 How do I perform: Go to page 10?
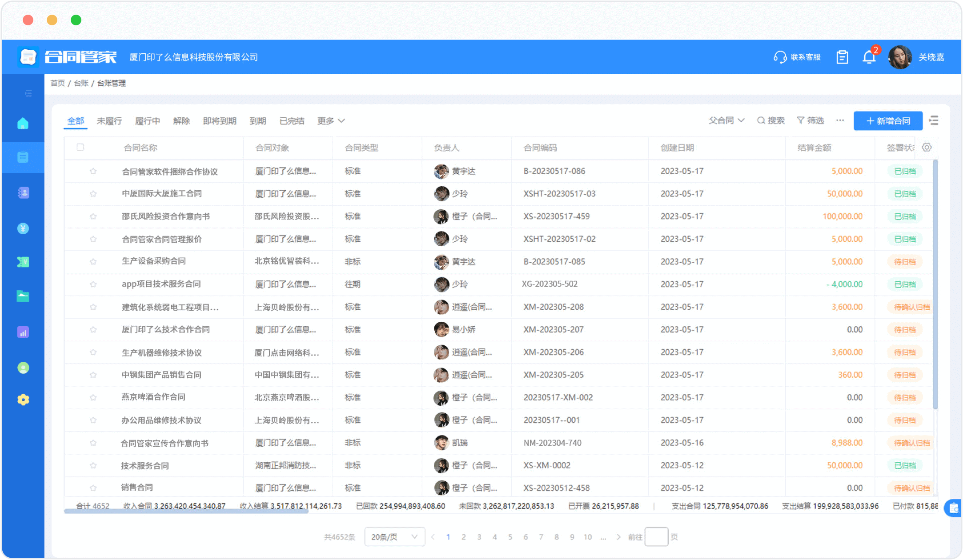click(588, 537)
